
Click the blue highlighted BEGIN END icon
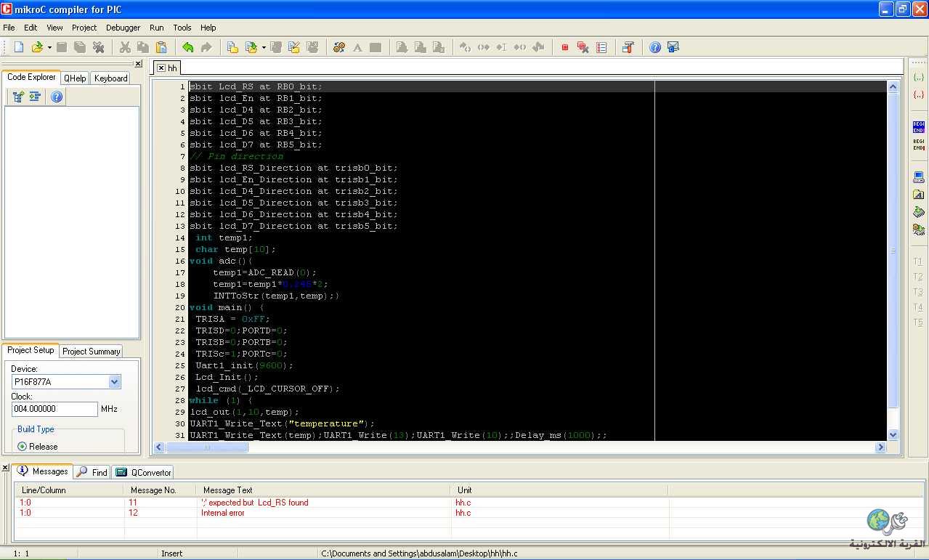[x=919, y=127]
